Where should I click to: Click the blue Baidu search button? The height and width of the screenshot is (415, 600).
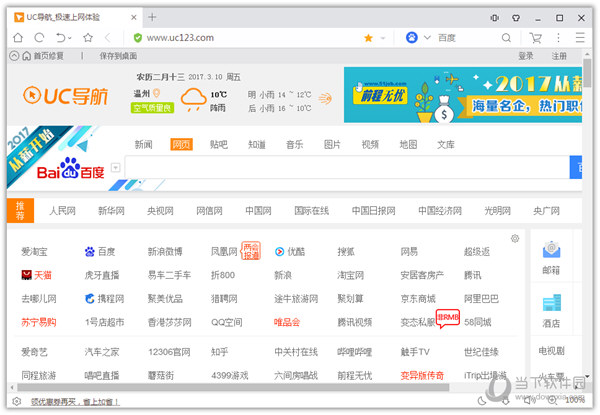pyautogui.click(x=576, y=168)
